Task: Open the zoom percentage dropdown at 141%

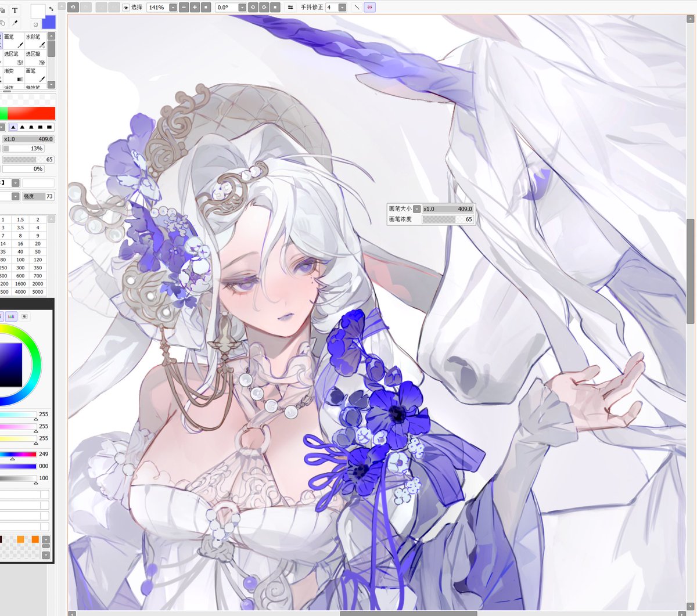Action: [173, 8]
